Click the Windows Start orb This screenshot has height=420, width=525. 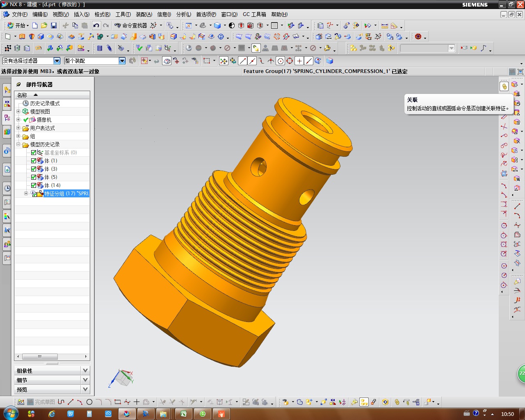click(10, 413)
